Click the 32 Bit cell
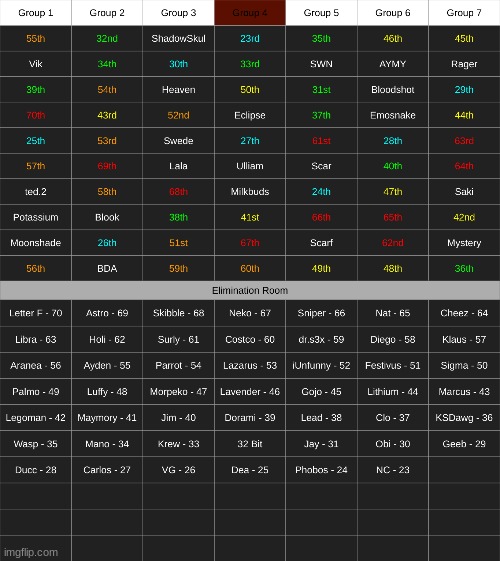Viewport: 500px width, 561px height. [x=250, y=444]
